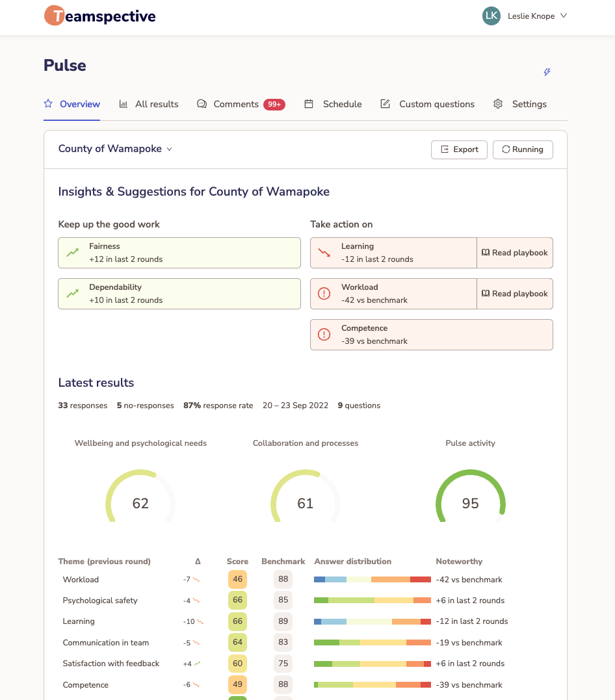Click the Teamspective logo
The image size is (615, 700).
coord(99,16)
